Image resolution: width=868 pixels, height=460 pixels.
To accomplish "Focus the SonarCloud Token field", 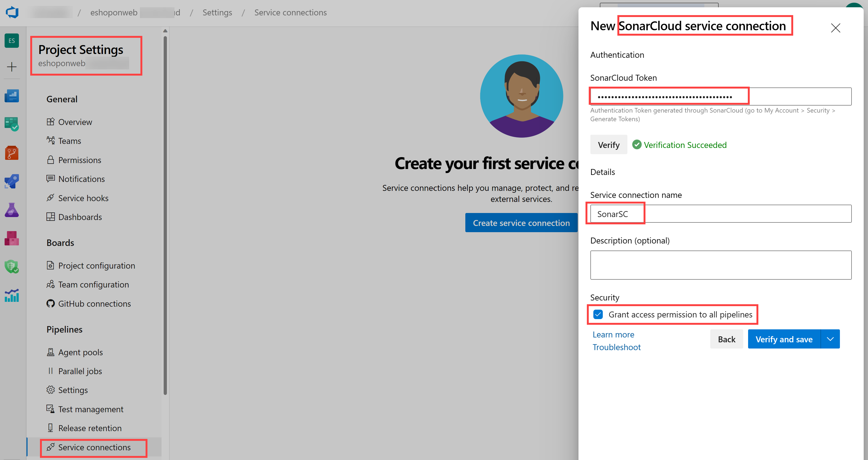I will coord(721,97).
